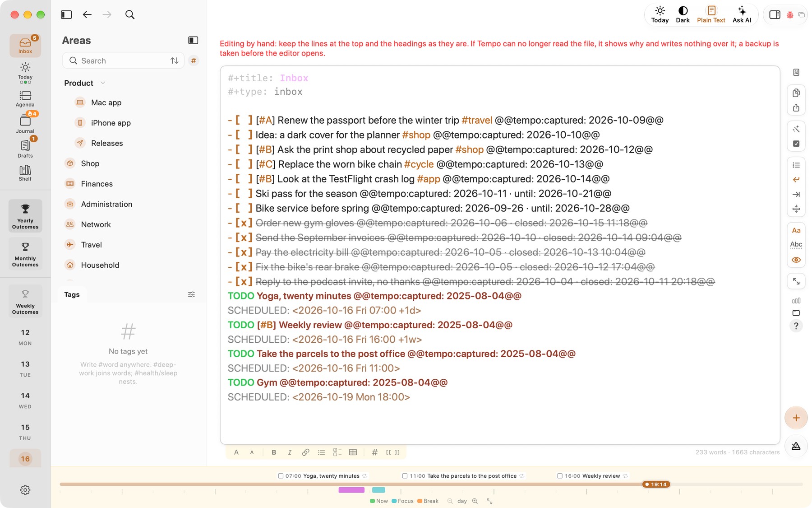Screen dimensions: 812x508
Task: Check off the 16:00 Weekly review task
Action: pyautogui.click(x=560, y=476)
